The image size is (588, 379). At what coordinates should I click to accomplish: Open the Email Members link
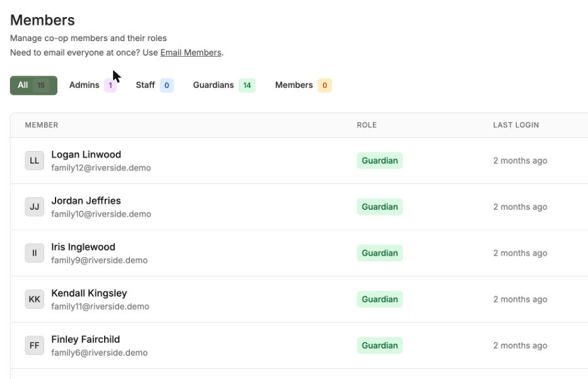tap(191, 52)
